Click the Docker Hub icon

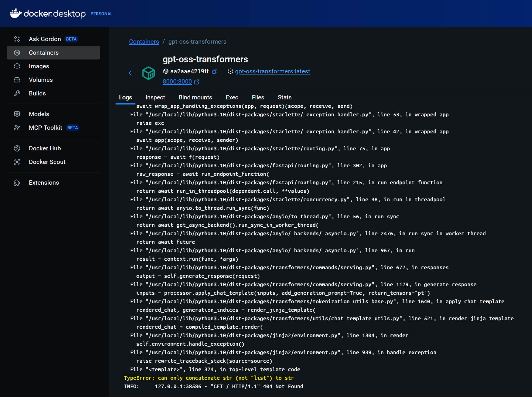coord(17,148)
